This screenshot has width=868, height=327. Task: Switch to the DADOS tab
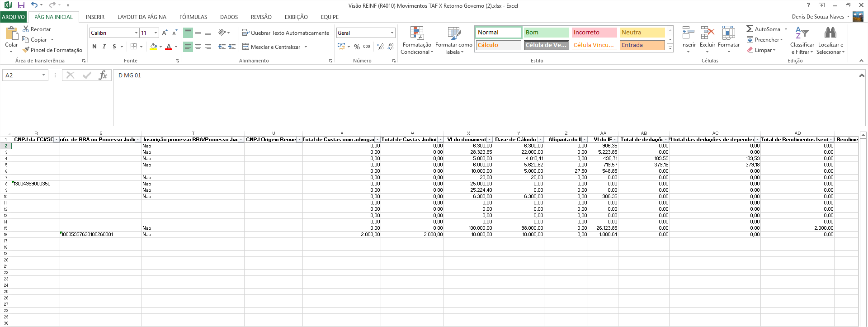tap(229, 17)
